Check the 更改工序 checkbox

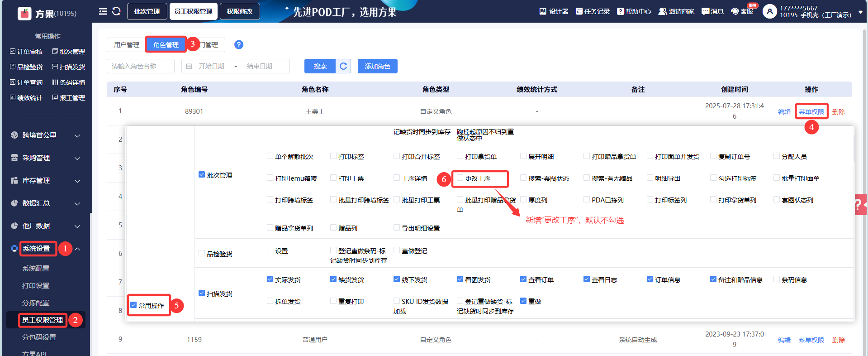coord(460,178)
